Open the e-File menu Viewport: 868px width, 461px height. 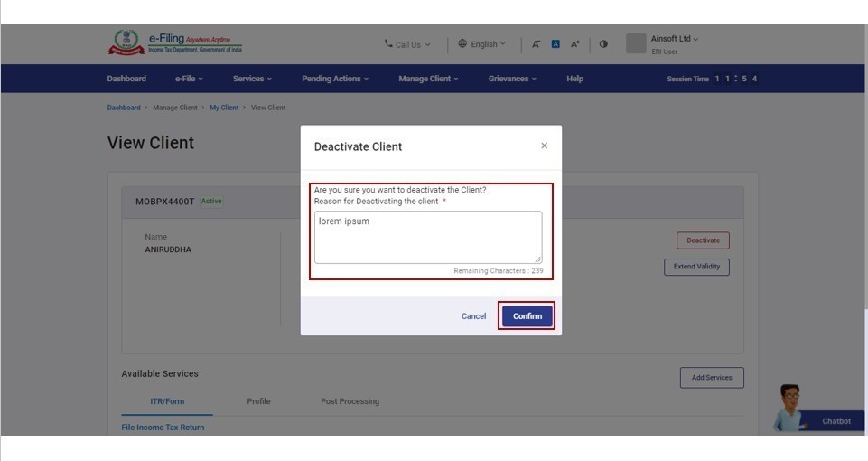(189, 79)
